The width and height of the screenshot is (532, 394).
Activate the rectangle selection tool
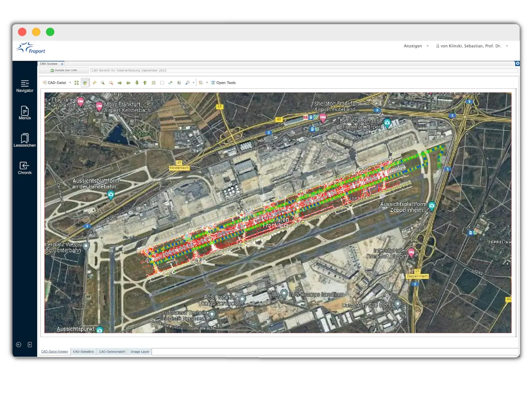[x=162, y=83]
